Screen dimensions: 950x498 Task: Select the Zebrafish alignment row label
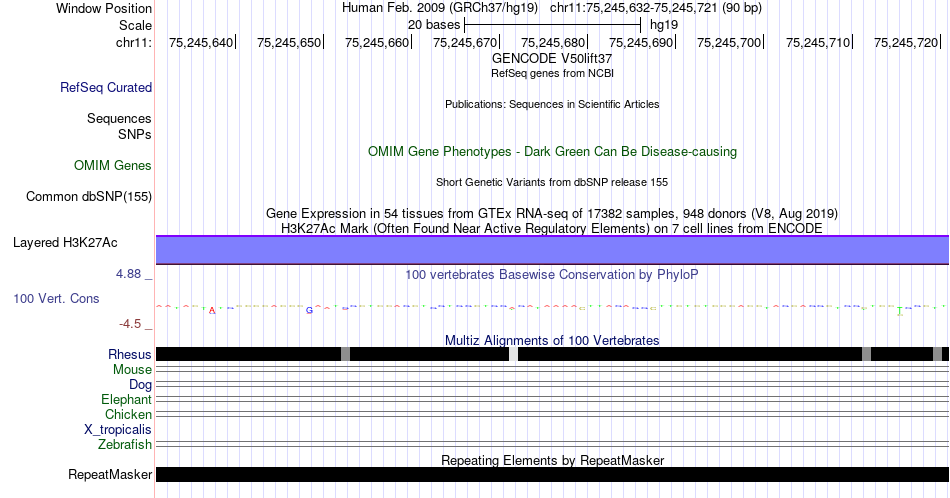pos(125,444)
